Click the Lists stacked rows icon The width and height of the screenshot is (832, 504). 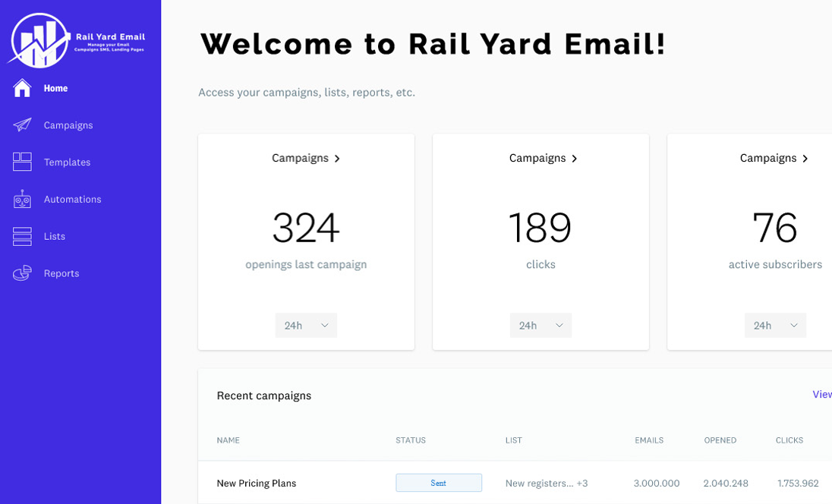[22, 236]
